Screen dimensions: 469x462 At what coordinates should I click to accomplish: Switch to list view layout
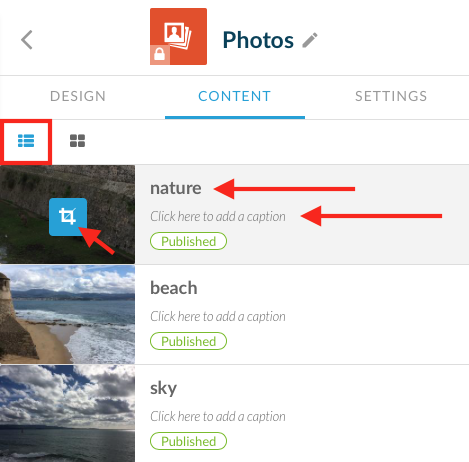[x=26, y=141]
